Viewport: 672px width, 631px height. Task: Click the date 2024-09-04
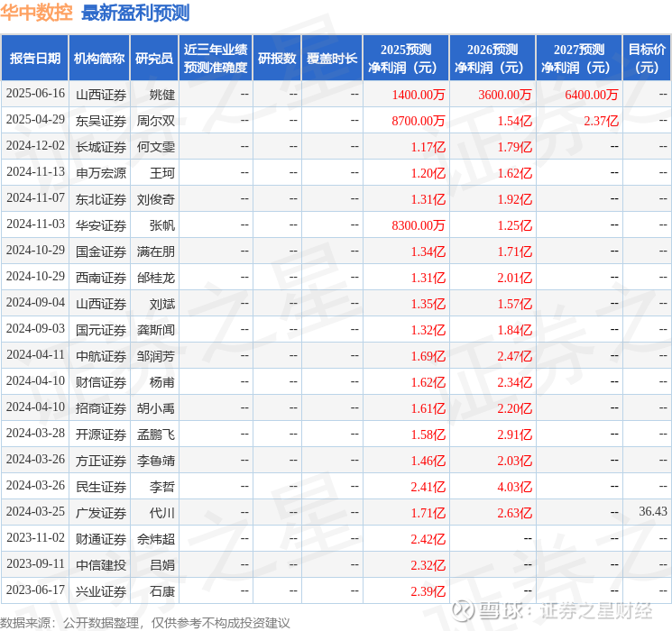[x=35, y=303]
